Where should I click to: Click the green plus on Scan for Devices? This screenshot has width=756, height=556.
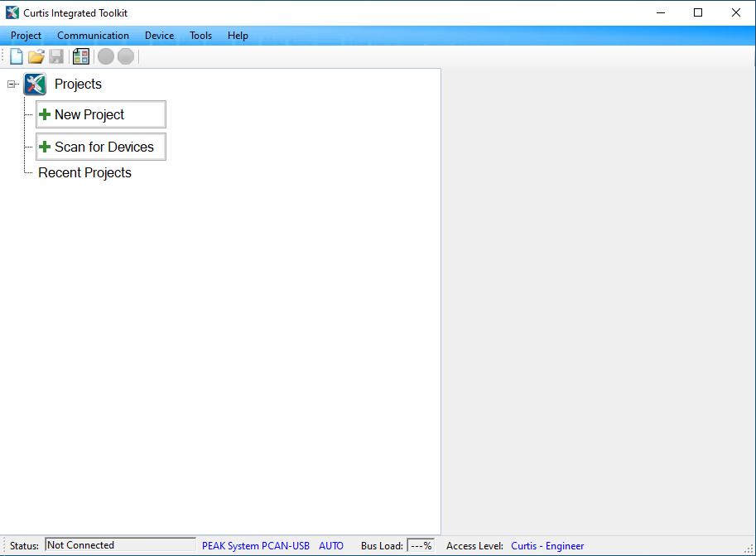(x=45, y=147)
